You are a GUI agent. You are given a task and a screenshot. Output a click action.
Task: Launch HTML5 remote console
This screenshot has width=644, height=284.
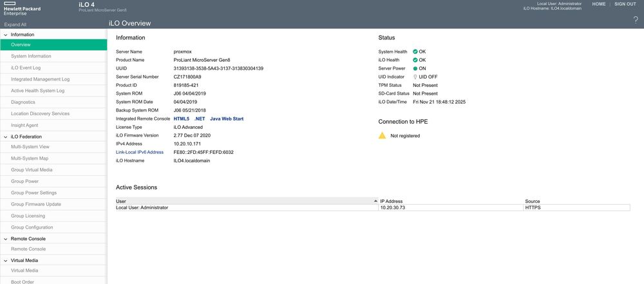click(182, 118)
